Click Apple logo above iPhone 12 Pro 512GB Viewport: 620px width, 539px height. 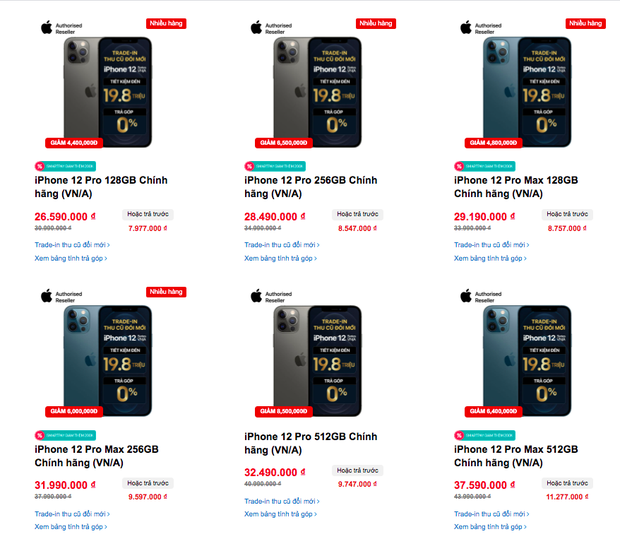pyautogui.click(x=255, y=297)
